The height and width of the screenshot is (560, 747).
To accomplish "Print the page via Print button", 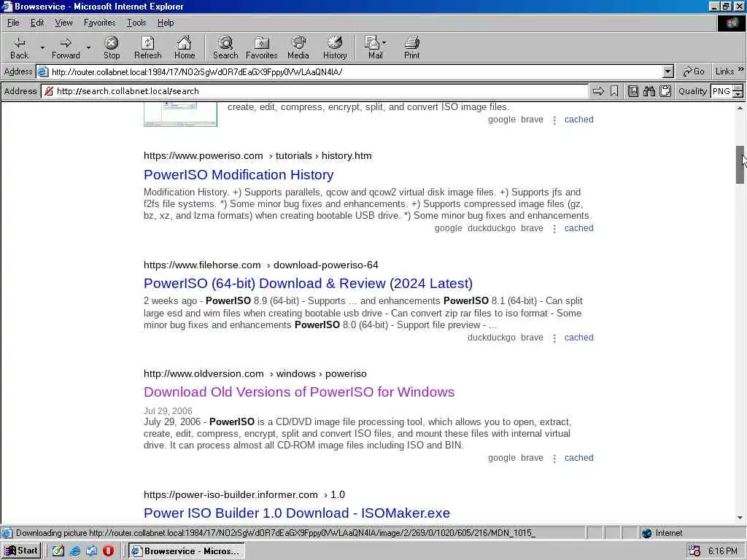I will [x=411, y=47].
